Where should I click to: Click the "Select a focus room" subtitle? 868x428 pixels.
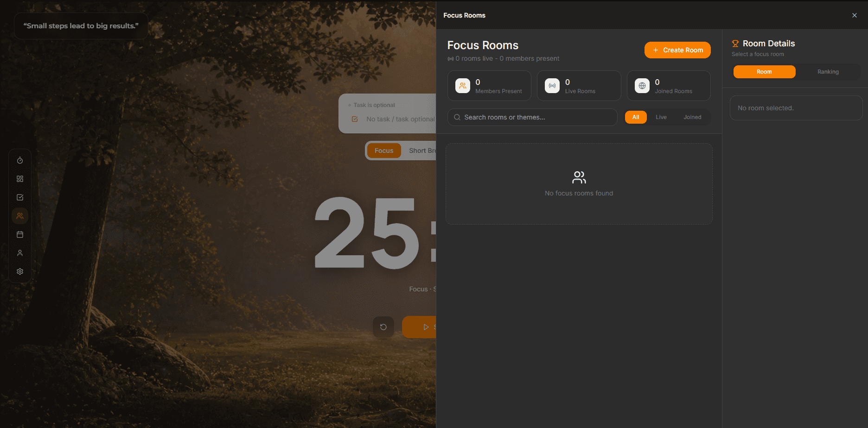758,54
